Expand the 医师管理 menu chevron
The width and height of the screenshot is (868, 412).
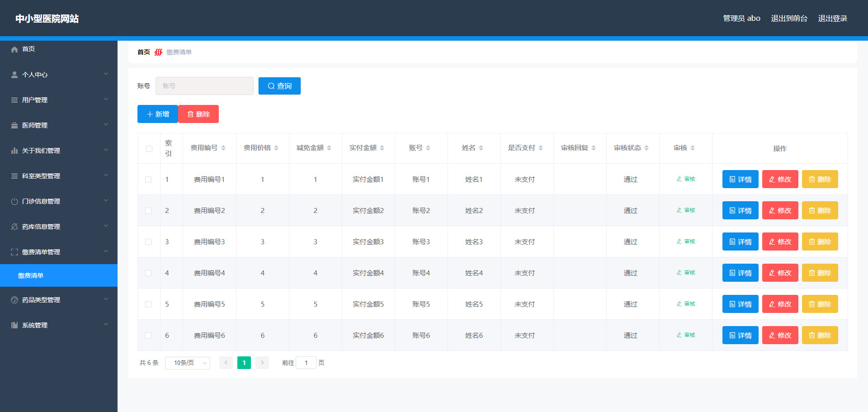click(106, 124)
